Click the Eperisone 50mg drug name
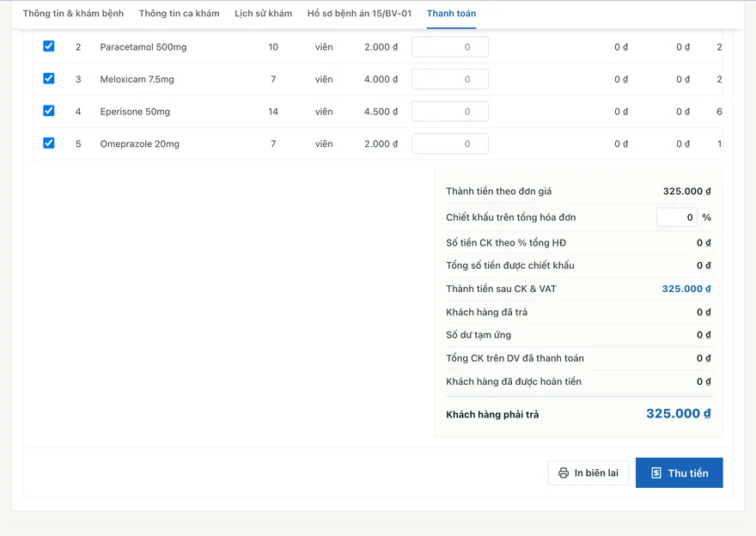 point(135,112)
